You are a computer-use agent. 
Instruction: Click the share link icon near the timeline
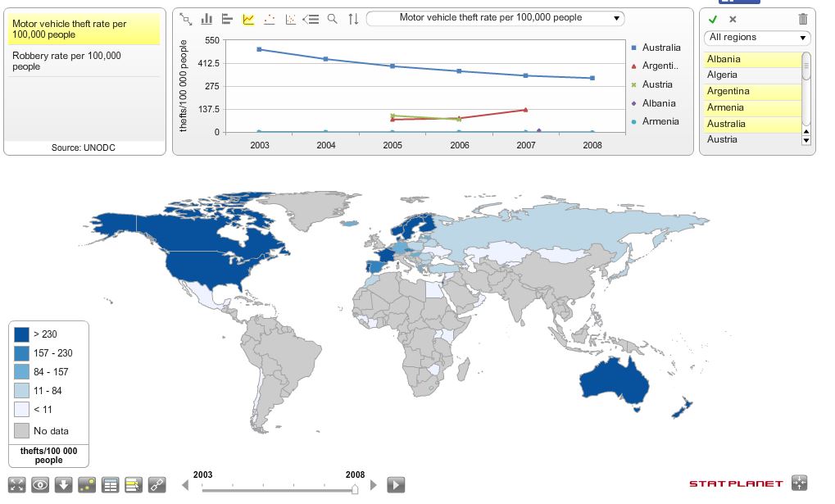click(156, 484)
